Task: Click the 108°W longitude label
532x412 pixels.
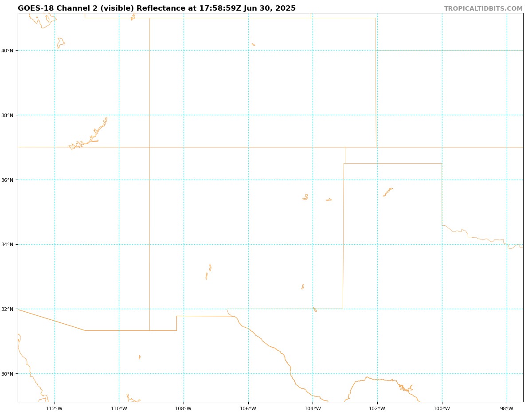Action: click(184, 408)
